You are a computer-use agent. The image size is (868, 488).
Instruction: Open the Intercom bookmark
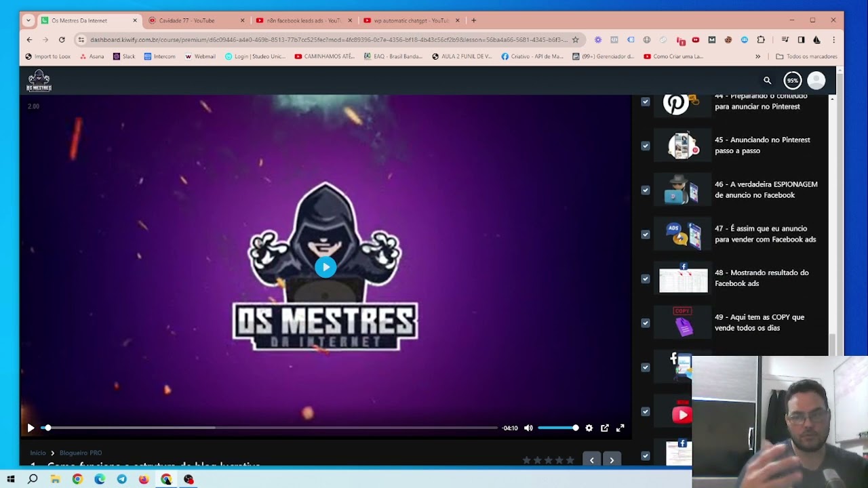pos(159,56)
